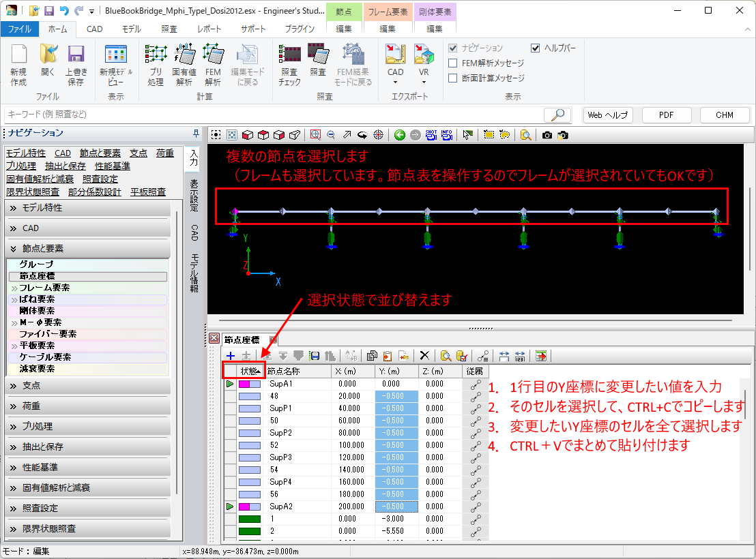Click the PDF help button
756x559 pixels.
(x=666, y=115)
